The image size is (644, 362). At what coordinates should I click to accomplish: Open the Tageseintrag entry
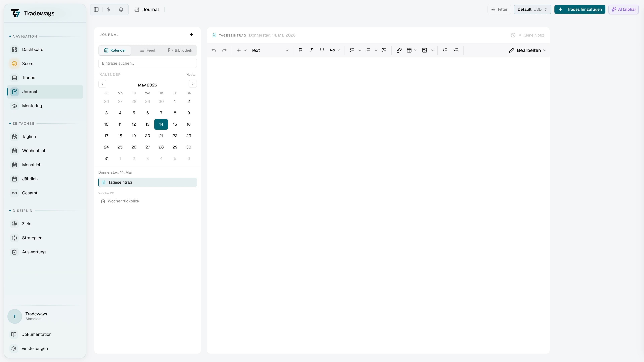click(x=148, y=182)
